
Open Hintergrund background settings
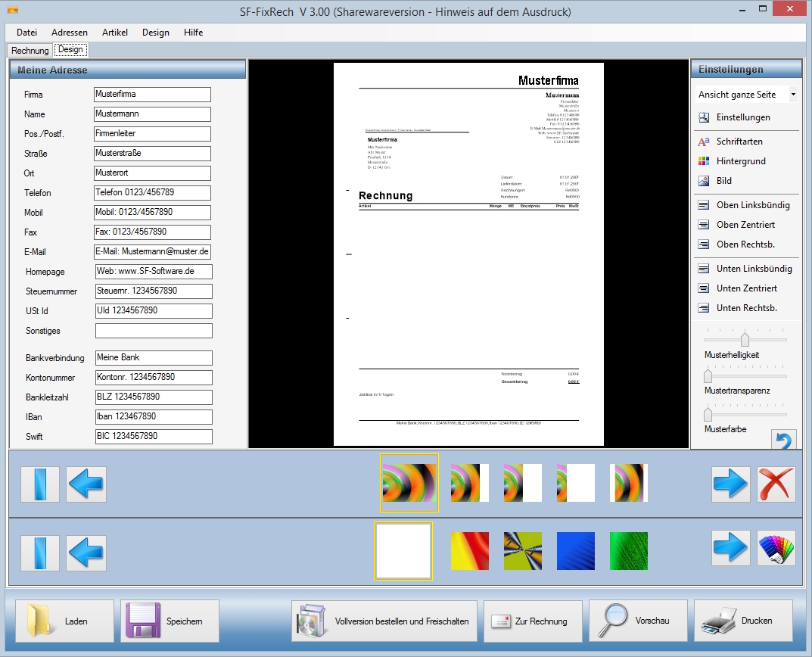click(732, 161)
